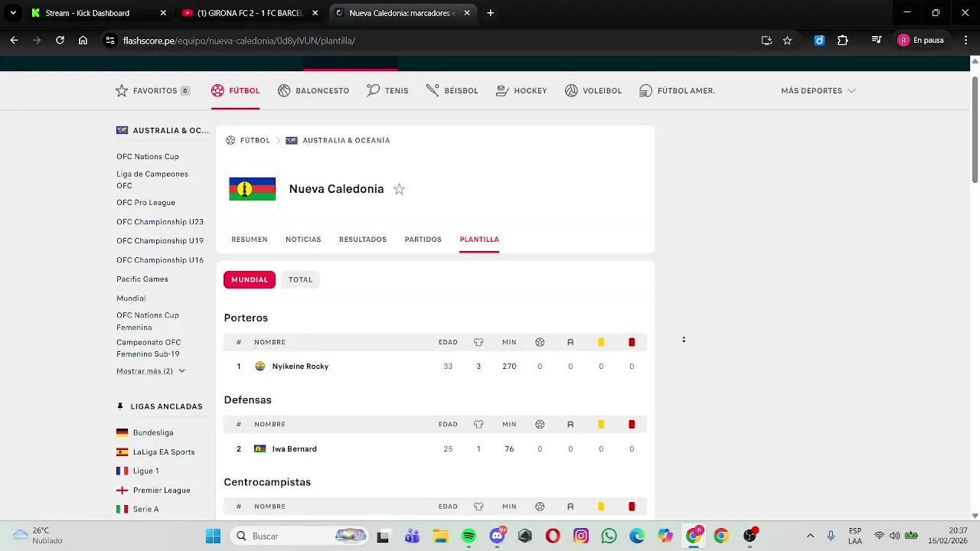Select the Fútbol Amer. sport tab
980x551 pixels.
(677, 90)
